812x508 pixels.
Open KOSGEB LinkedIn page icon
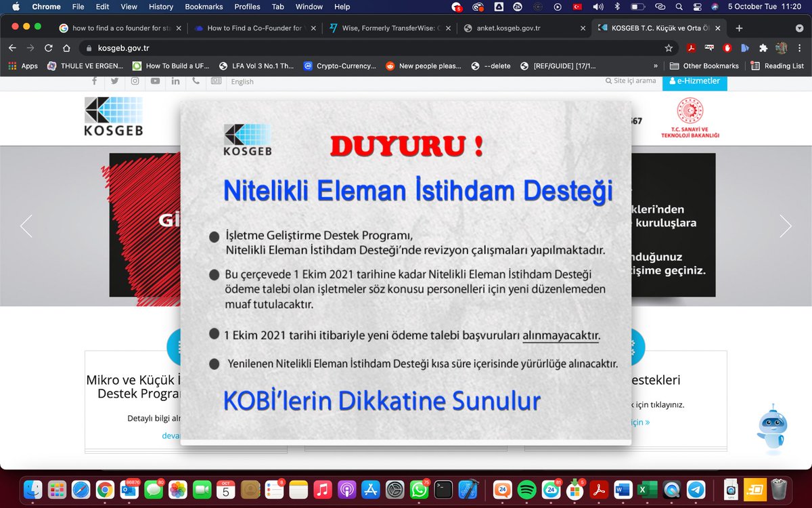(x=176, y=81)
